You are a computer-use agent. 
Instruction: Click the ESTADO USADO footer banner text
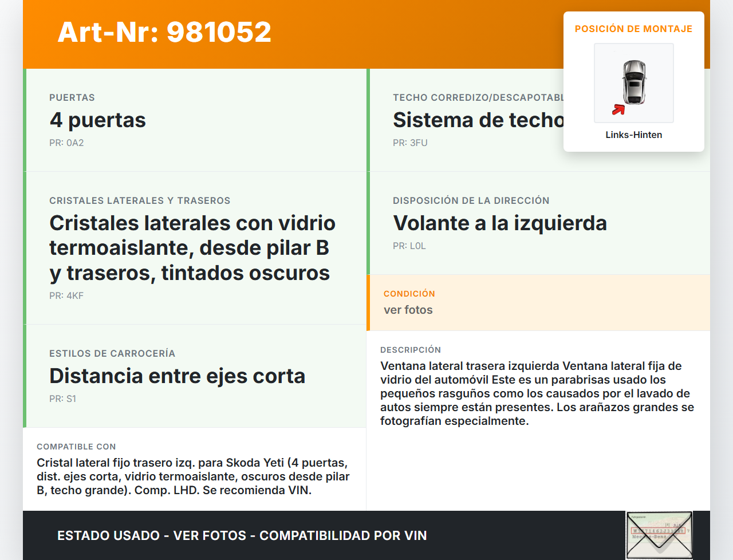[x=242, y=536]
